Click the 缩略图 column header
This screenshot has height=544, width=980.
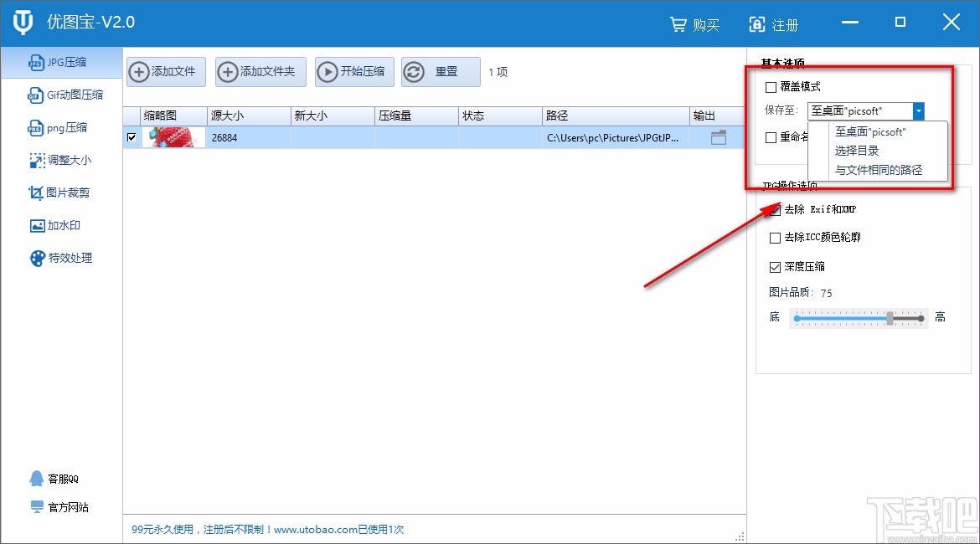[173, 115]
